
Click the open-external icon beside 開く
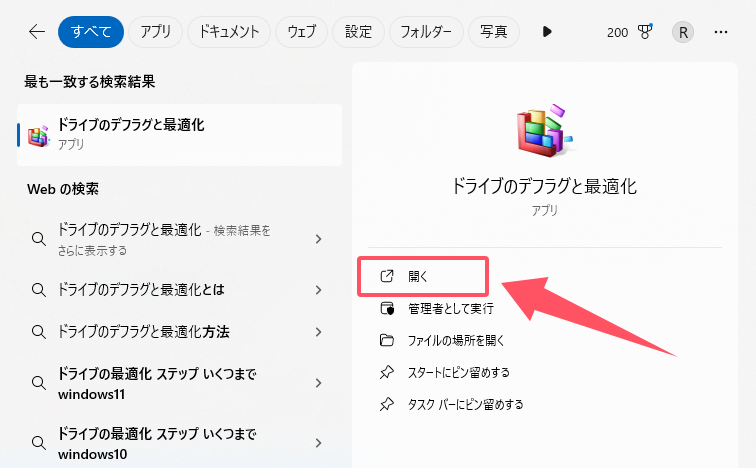[x=387, y=276]
